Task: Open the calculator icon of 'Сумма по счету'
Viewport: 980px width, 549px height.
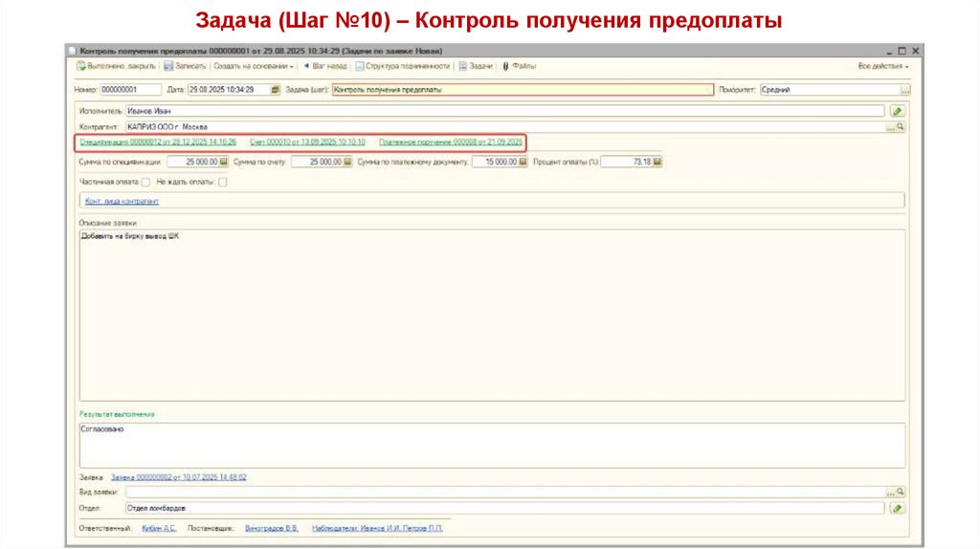Action: (x=347, y=162)
